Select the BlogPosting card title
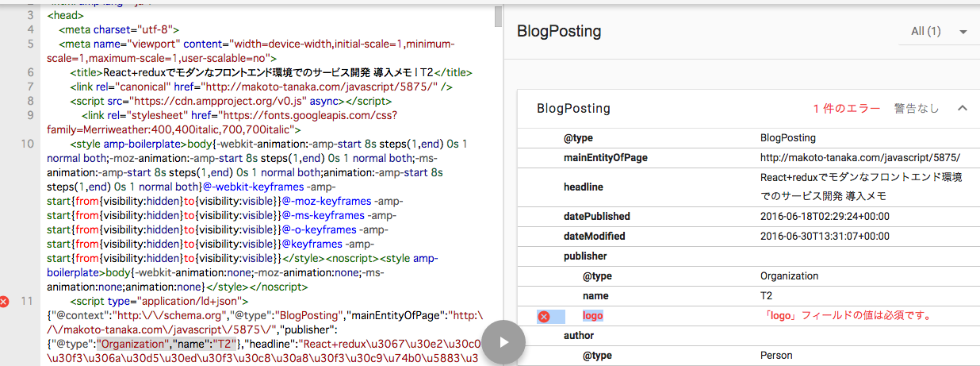 [573, 109]
